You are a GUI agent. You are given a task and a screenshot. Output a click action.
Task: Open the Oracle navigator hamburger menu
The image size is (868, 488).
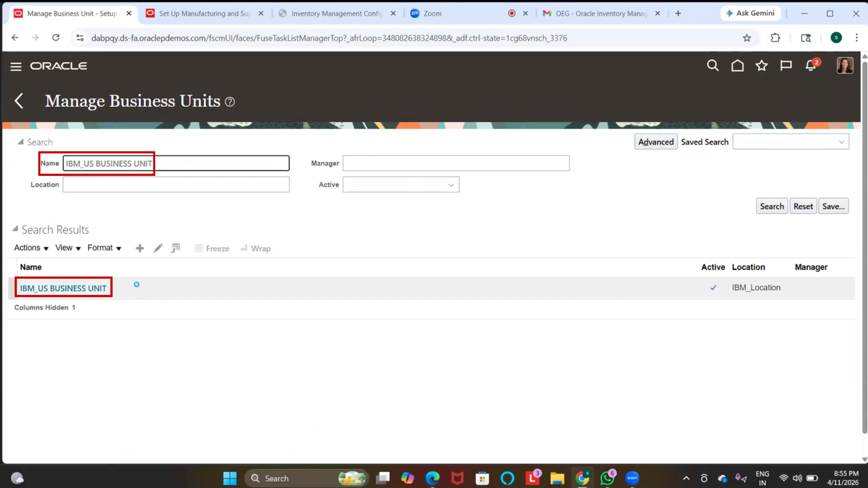(x=16, y=66)
